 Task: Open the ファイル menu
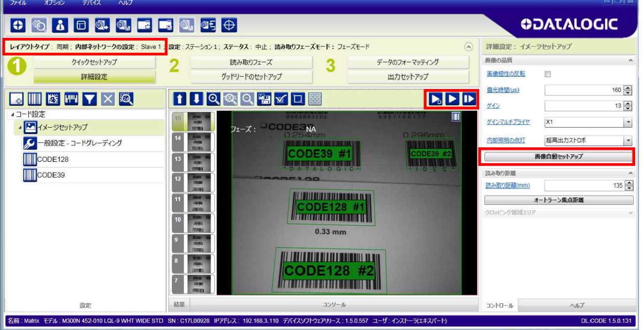[18, 3]
